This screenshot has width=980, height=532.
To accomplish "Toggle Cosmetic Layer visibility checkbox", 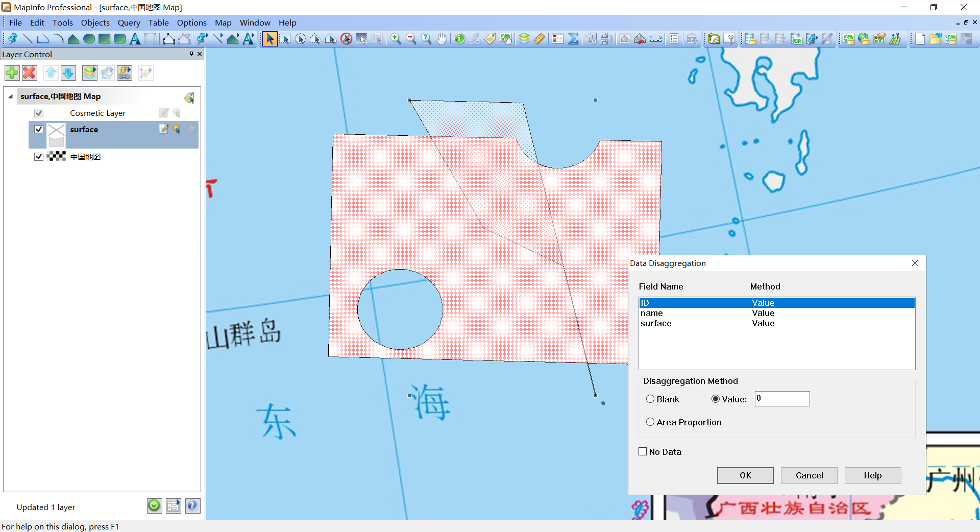I will click(39, 113).
